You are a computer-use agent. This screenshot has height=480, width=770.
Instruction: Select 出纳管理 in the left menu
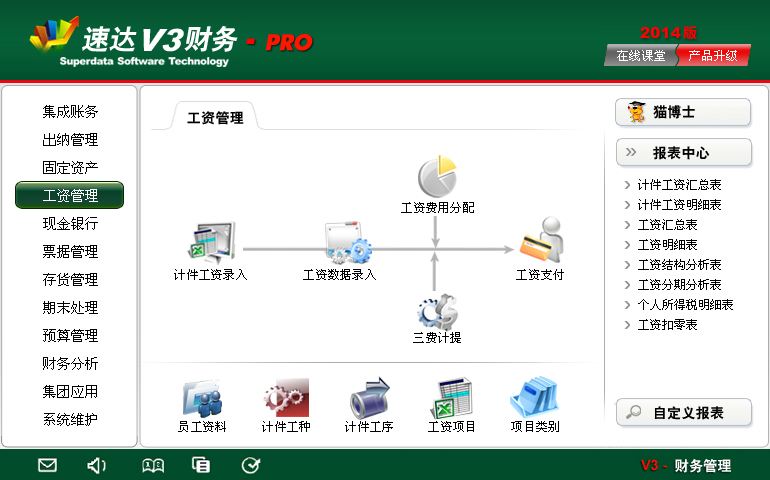coord(70,140)
